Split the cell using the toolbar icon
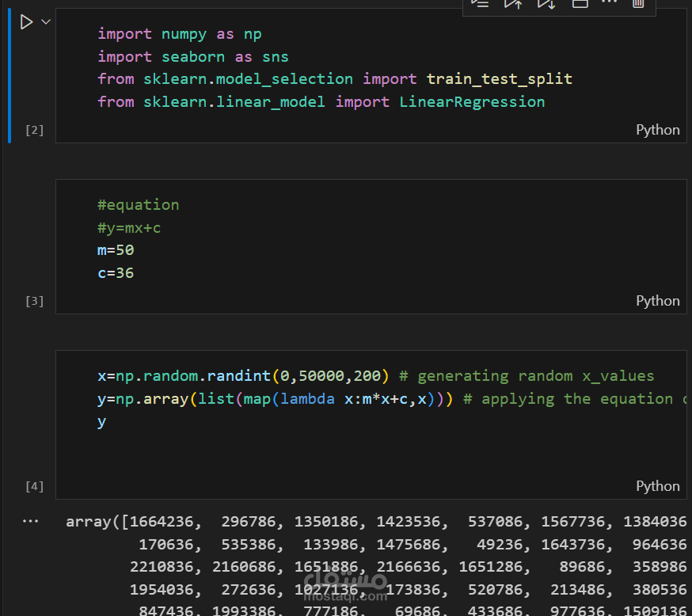692x616 pixels. (x=580, y=3)
